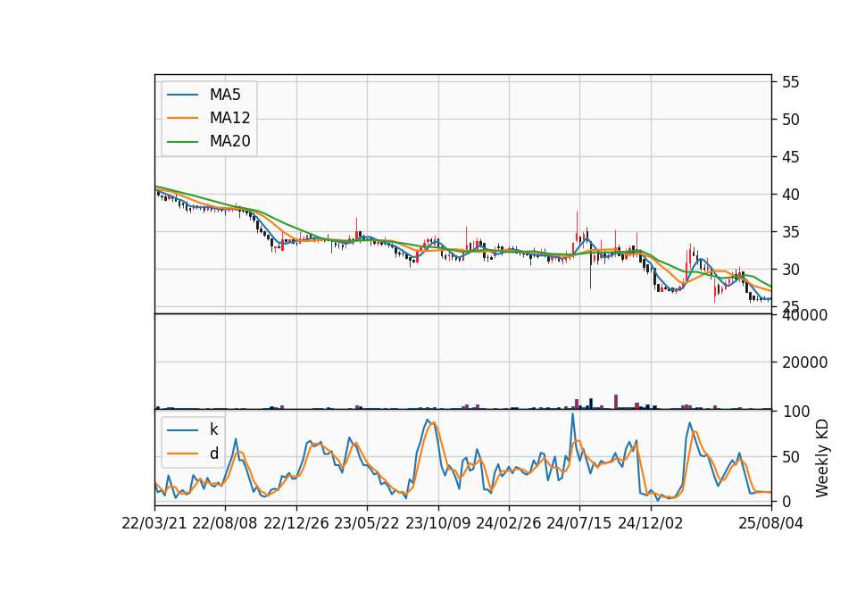Image resolution: width=857 pixels, height=616 pixels.
Task: Click the green MA20 legend line sample
Action: coord(182,142)
